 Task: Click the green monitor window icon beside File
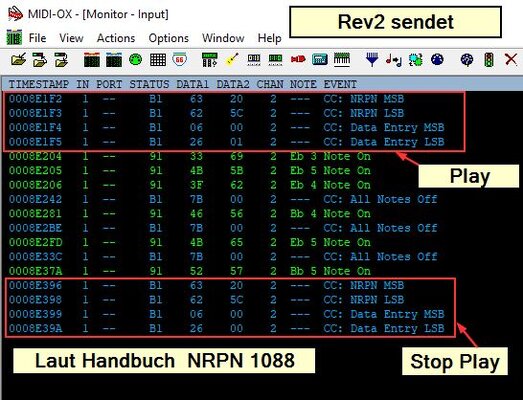14,37
